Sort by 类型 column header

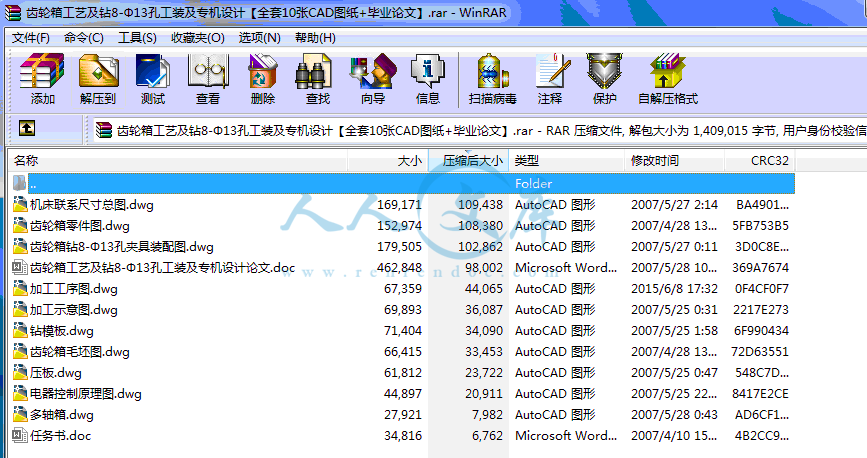tap(567, 160)
